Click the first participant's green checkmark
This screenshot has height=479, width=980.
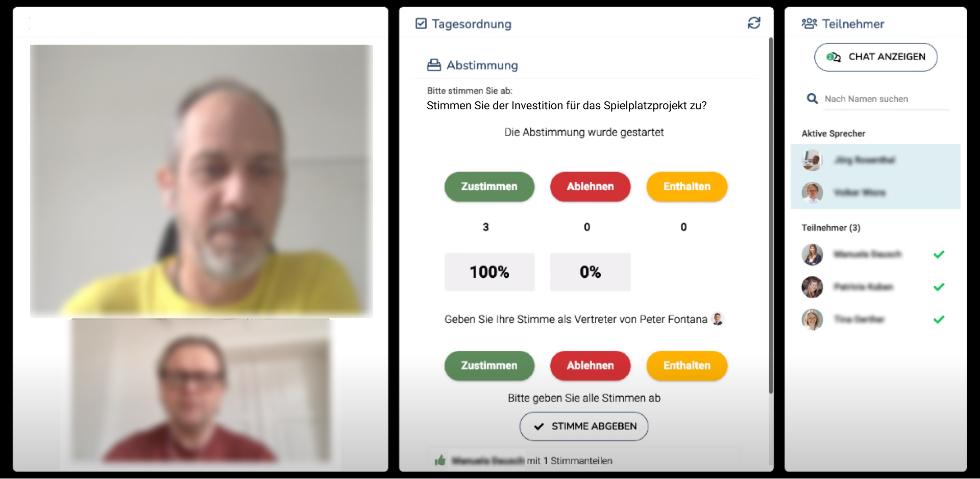click(x=939, y=254)
